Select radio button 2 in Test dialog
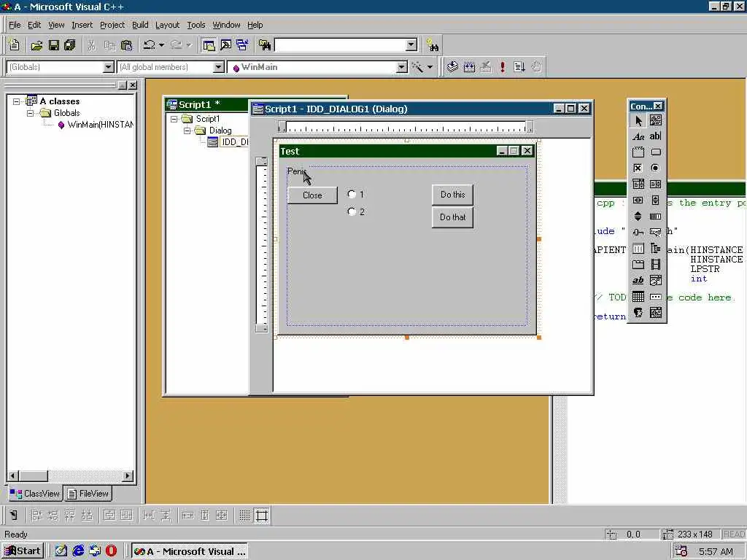Image resolution: width=747 pixels, height=560 pixels. (352, 212)
